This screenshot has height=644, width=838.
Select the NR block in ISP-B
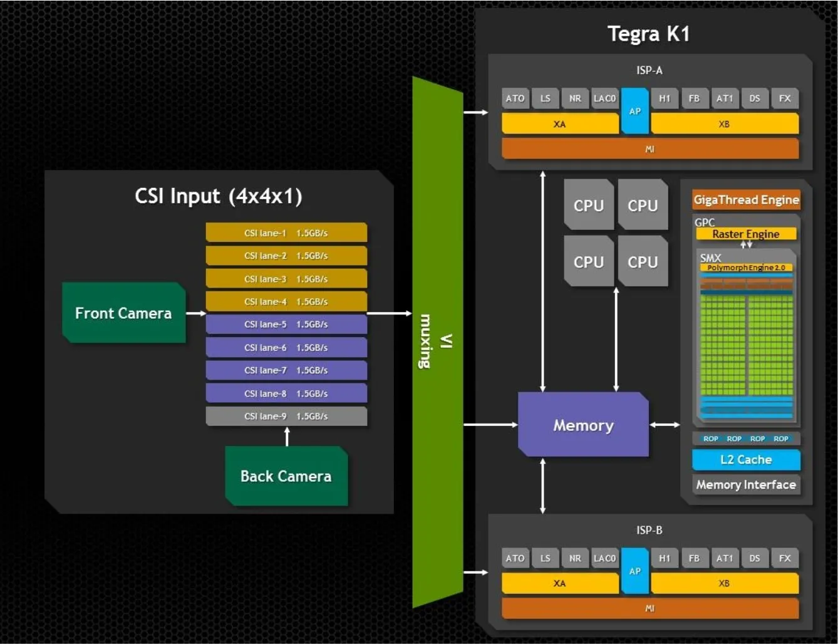pos(575,558)
